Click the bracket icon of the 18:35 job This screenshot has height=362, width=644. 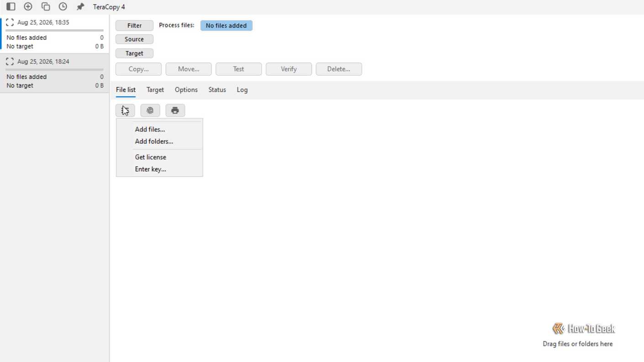click(x=10, y=22)
